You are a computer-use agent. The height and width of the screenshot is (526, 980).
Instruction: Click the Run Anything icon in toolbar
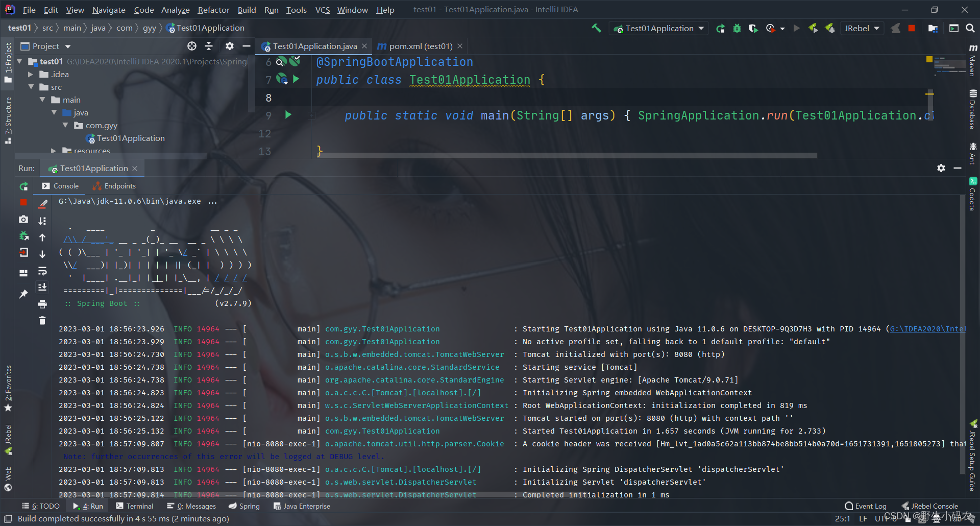[x=953, y=29]
